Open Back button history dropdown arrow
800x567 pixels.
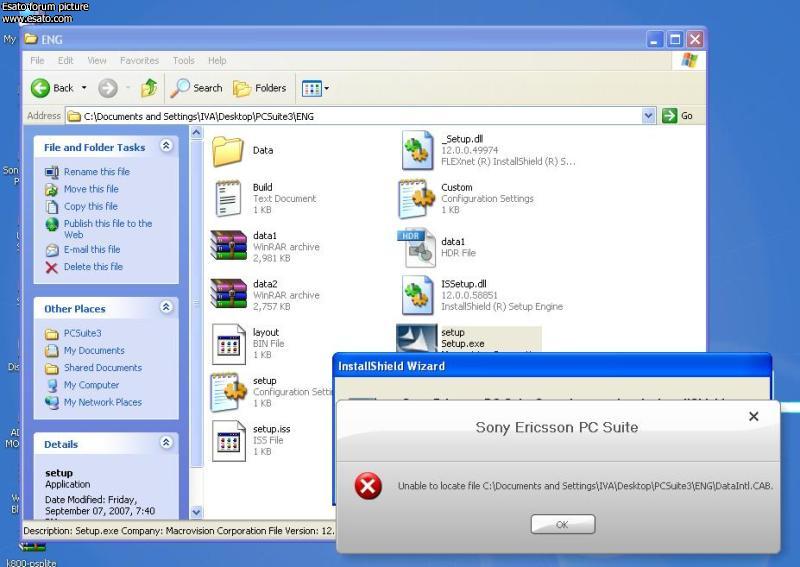(x=84, y=88)
